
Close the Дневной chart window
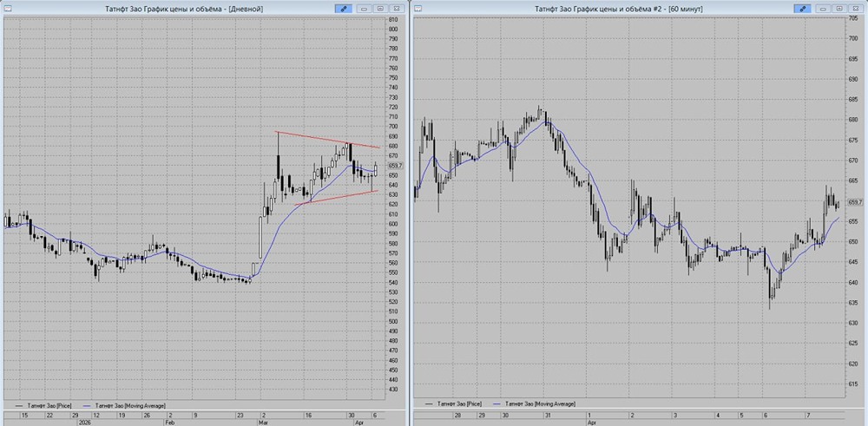[397, 9]
